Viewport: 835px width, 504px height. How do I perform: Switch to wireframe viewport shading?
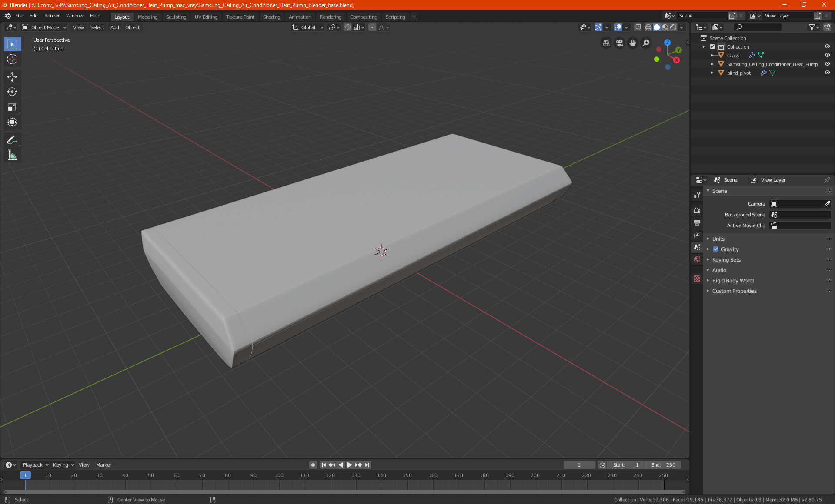point(648,27)
